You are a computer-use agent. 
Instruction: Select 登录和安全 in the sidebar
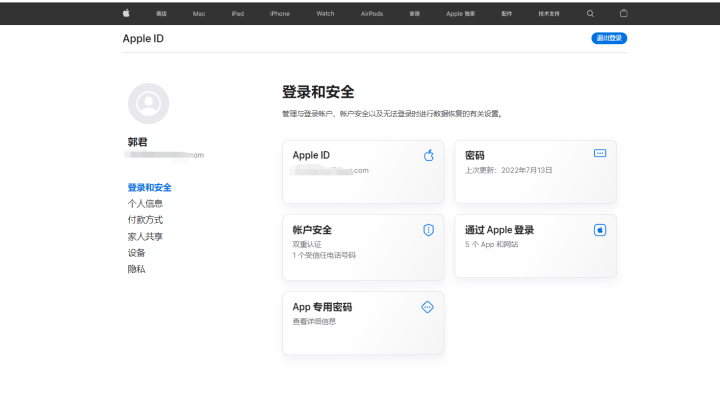[x=149, y=187]
